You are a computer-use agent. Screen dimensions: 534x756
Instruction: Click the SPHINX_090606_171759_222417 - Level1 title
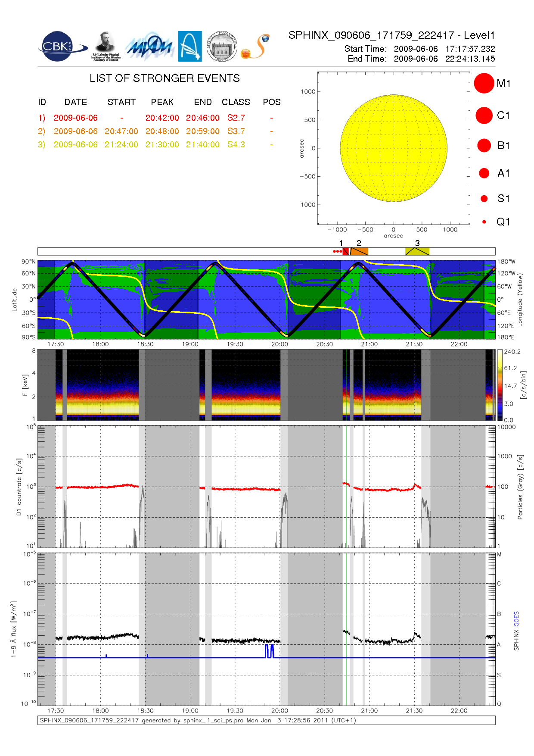[391, 35]
